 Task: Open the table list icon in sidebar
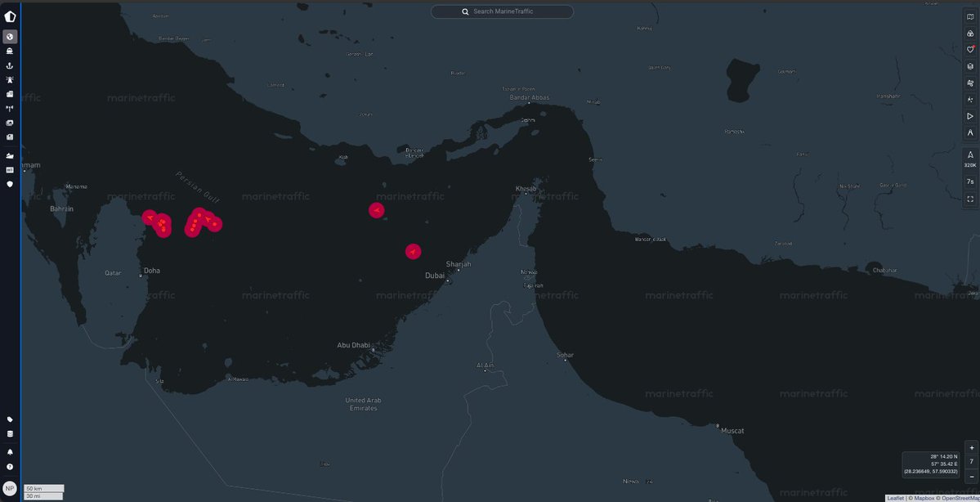point(10,170)
